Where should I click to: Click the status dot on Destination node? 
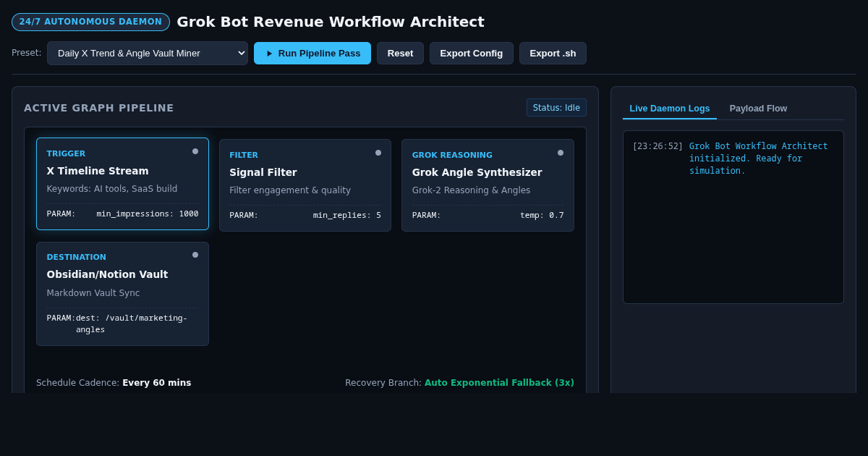(195, 255)
